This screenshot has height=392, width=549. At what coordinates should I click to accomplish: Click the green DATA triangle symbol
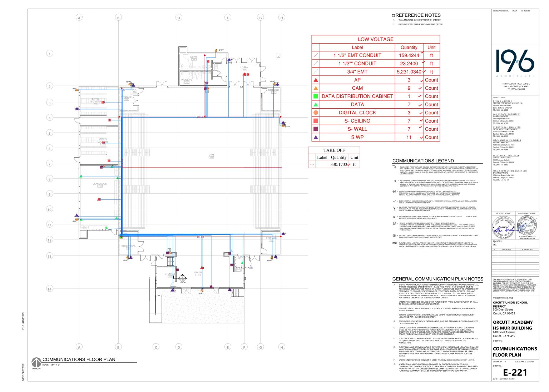click(315, 104)
